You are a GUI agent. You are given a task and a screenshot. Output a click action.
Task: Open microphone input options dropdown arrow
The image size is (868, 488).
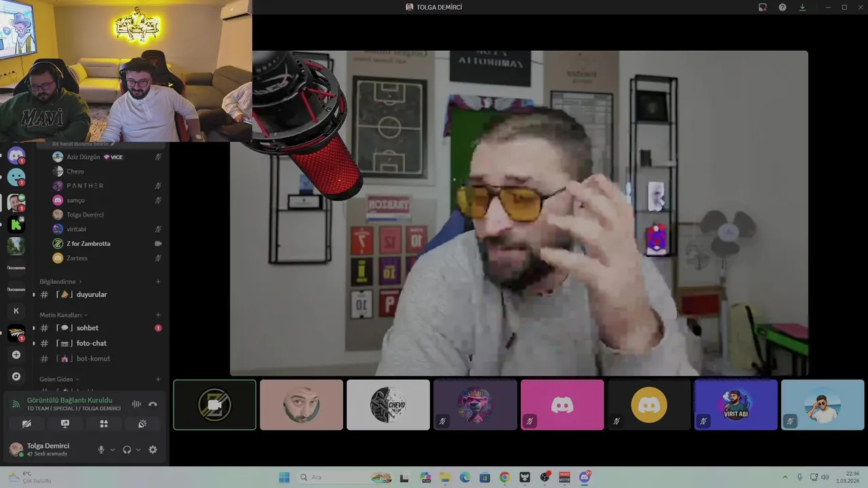point(113,449)
